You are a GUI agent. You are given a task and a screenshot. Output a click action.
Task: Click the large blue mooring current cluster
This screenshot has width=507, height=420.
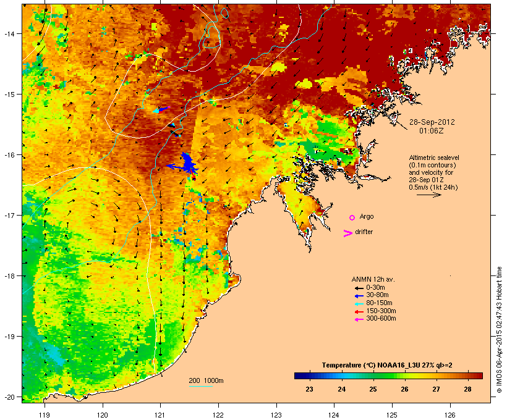[x=187, y=164]
